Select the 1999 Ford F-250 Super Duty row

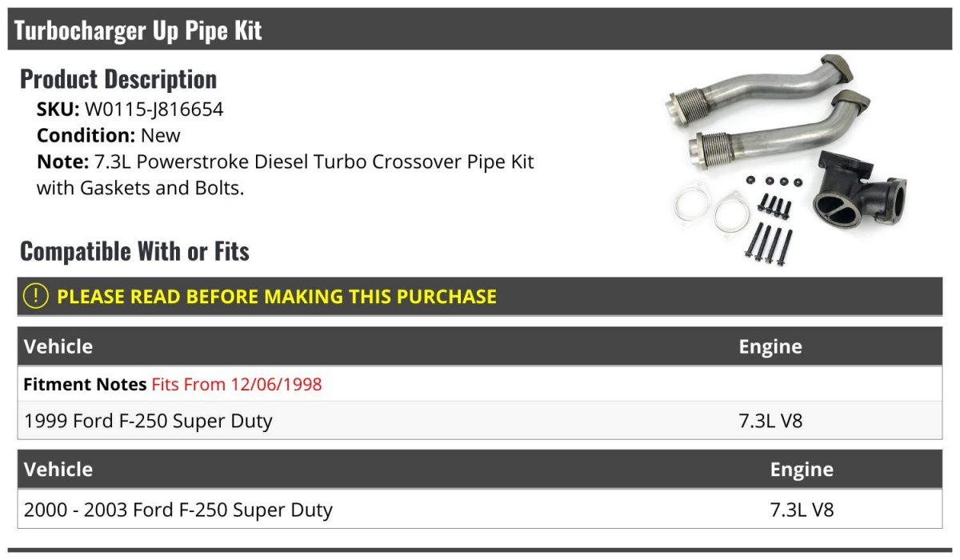(x=148, y=421)
